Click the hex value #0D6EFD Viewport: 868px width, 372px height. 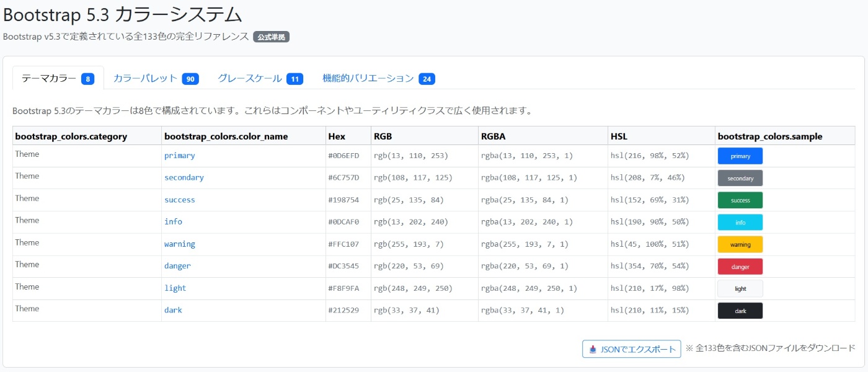pyautogui.click(x=343, y=156)
